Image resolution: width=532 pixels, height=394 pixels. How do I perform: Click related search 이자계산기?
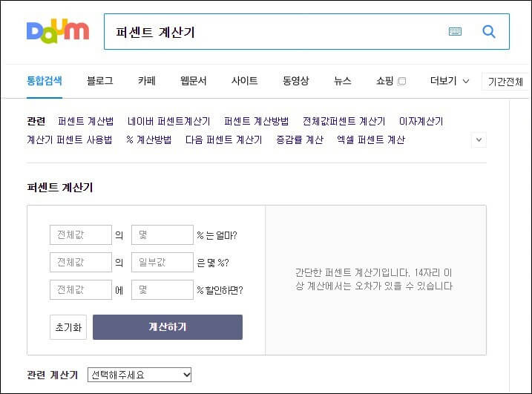pos(421,121)
